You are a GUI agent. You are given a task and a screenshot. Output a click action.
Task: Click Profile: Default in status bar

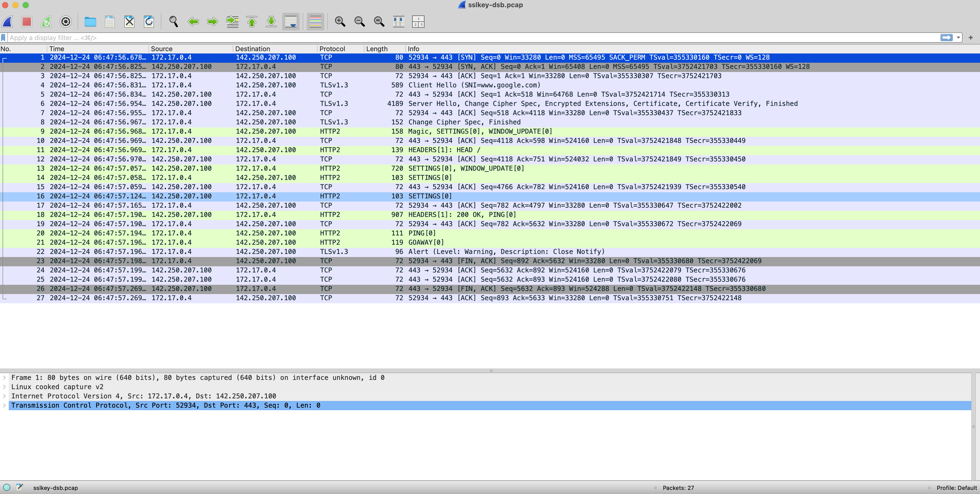coord(956,488)
